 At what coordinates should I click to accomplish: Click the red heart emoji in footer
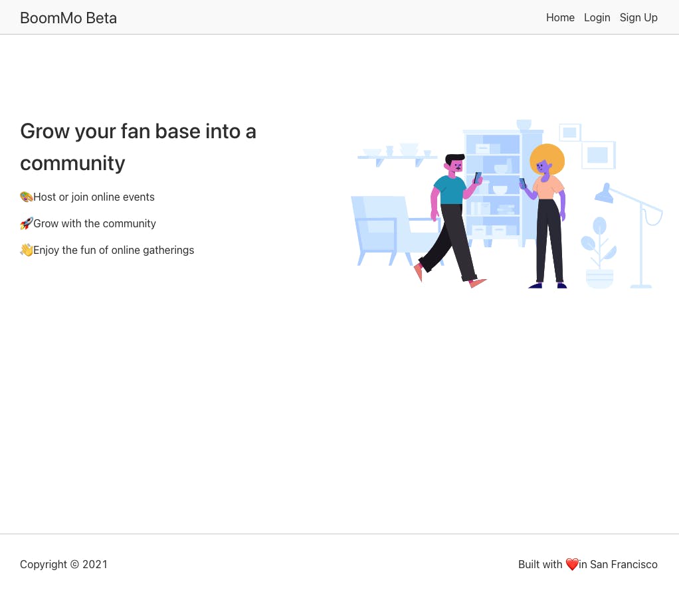572,564
